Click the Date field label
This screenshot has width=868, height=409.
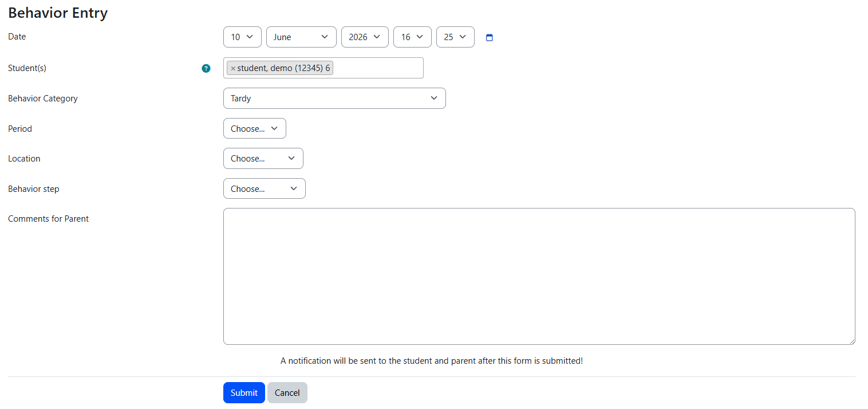17,37
